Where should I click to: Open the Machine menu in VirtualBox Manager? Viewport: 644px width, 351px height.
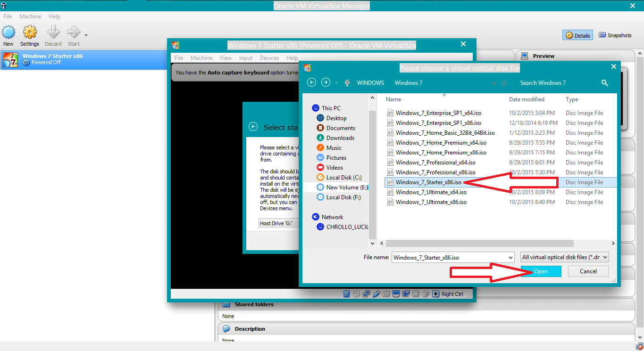30,16
